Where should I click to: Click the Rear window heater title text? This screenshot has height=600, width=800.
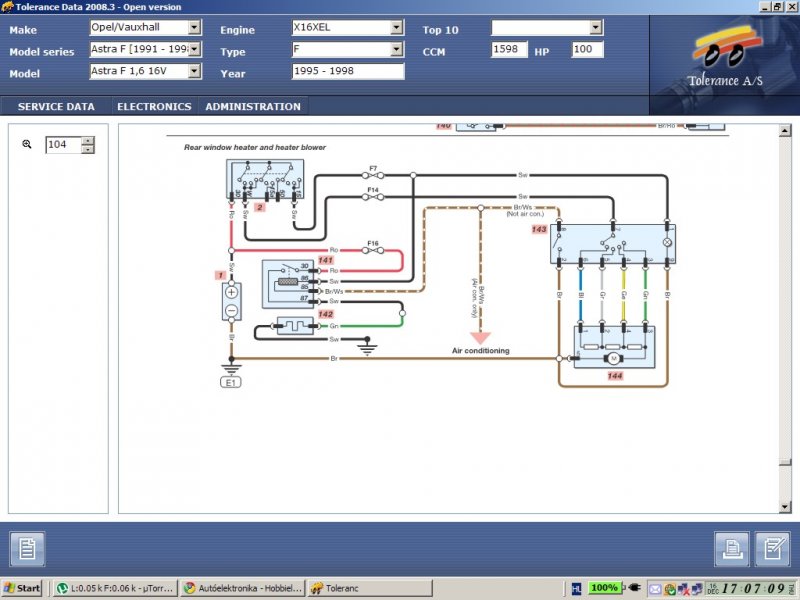tap(255, 147)
